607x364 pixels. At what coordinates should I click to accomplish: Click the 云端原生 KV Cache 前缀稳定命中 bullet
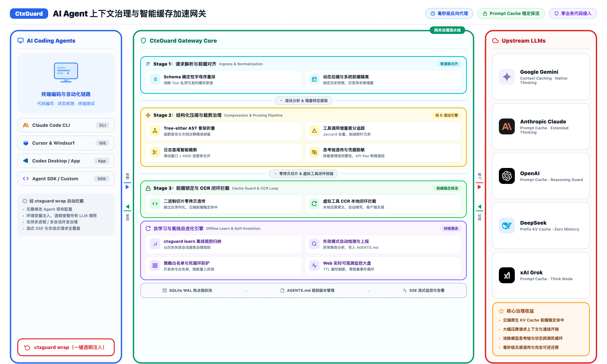(533, 320)
